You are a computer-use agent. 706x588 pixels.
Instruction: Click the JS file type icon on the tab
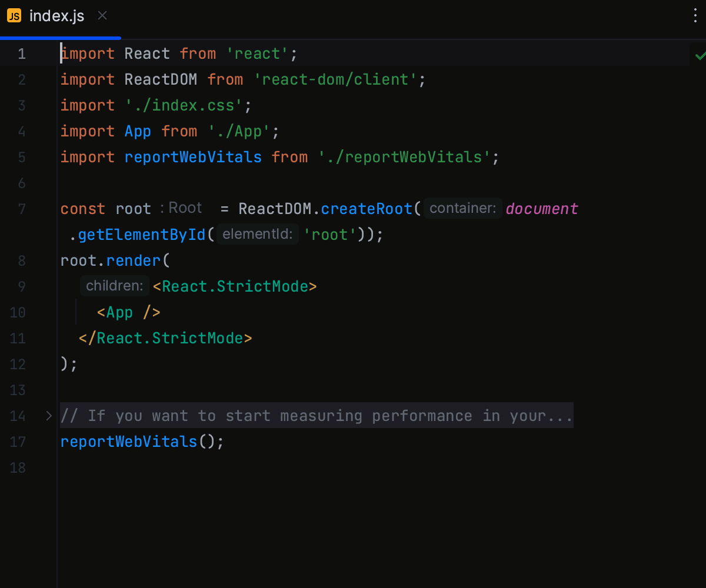pyautogui.click(x=14, y=16)
